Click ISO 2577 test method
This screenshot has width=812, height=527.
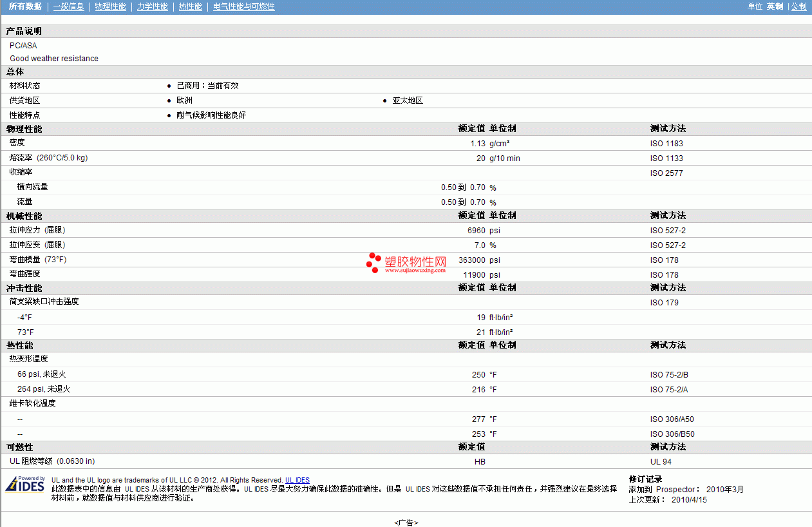click(x=666, y=173)
